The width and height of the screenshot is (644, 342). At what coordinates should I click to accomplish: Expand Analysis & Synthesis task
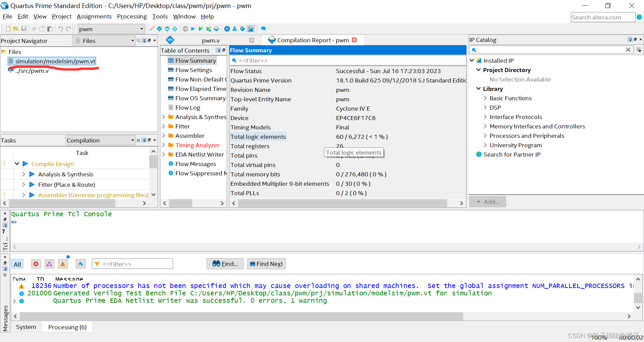click(x=23, y=174)
